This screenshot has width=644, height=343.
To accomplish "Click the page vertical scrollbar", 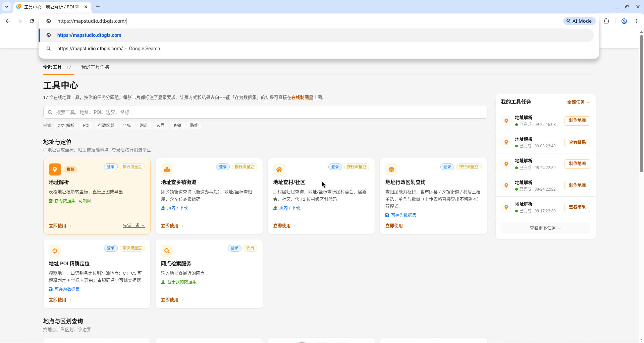I will click(x=641, y=104).
